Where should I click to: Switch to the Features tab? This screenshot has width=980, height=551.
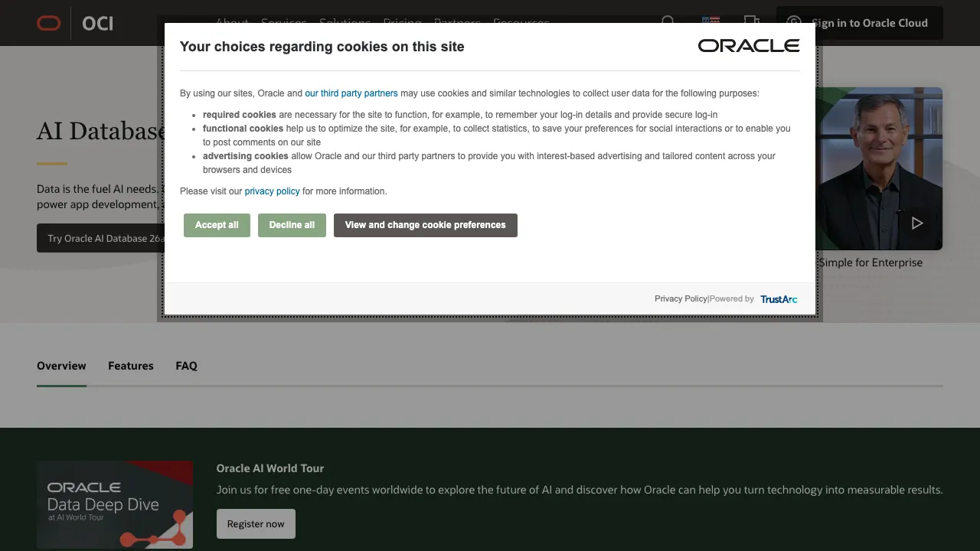[131, 366]
